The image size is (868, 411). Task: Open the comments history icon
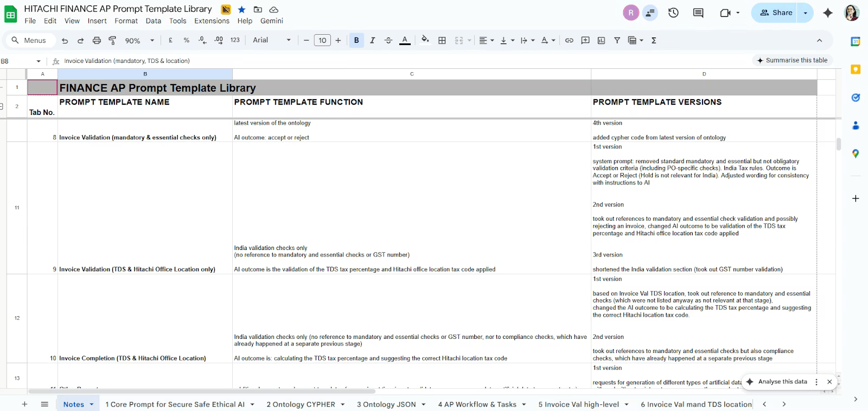(x=698, y=12)
